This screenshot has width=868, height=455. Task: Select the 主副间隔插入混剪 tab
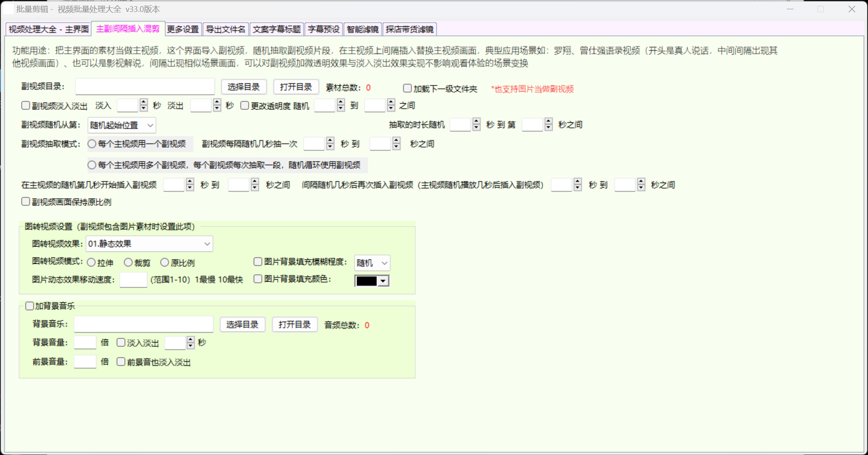[x=128, y=29]
